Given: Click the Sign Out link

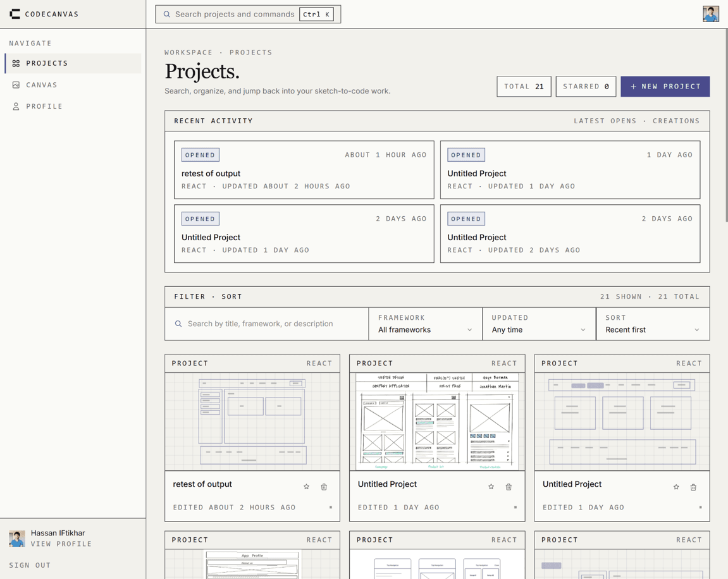Looking at the screenshot, I should tap(30, 565).
